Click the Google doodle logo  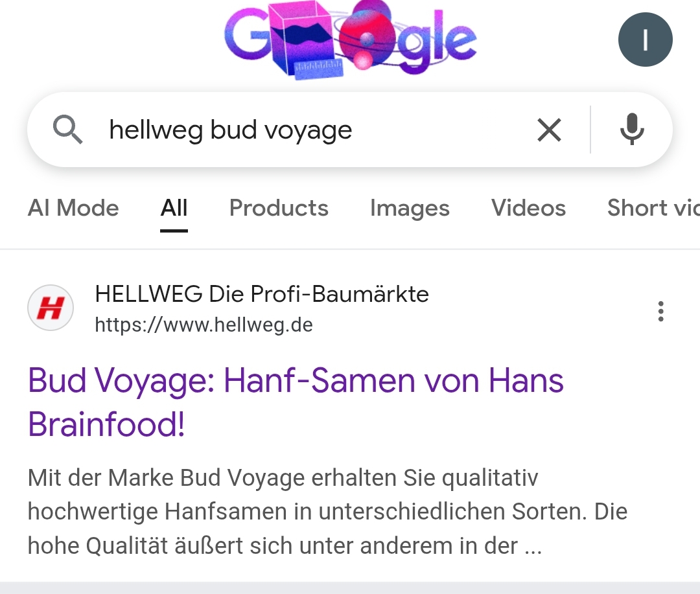point(351,40)
